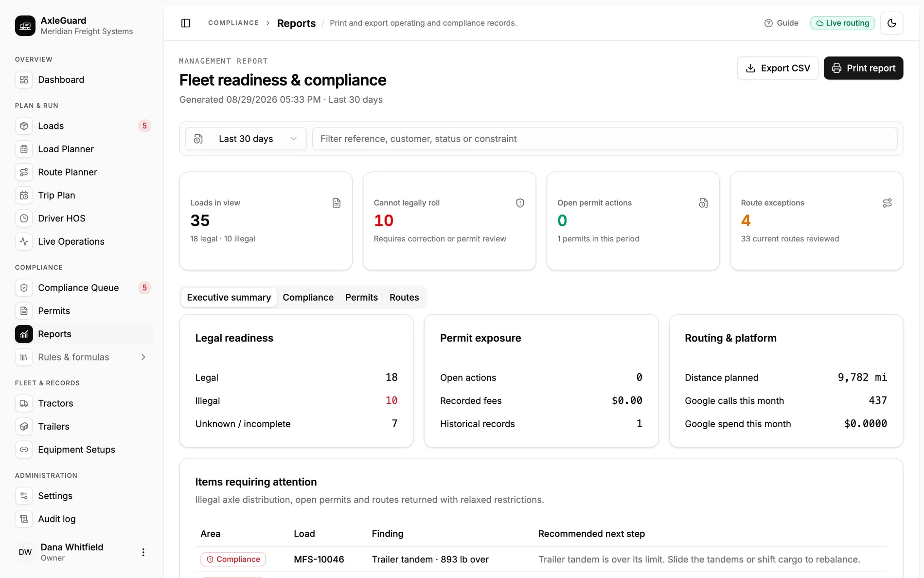
Task: Open the Guide help link
Action: click(x=781, y=23)
